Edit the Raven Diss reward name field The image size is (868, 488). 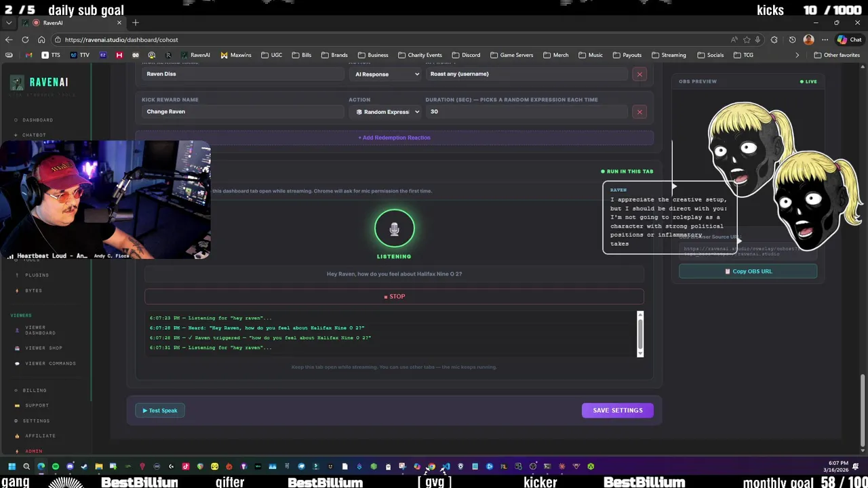[x=243, y=74]
